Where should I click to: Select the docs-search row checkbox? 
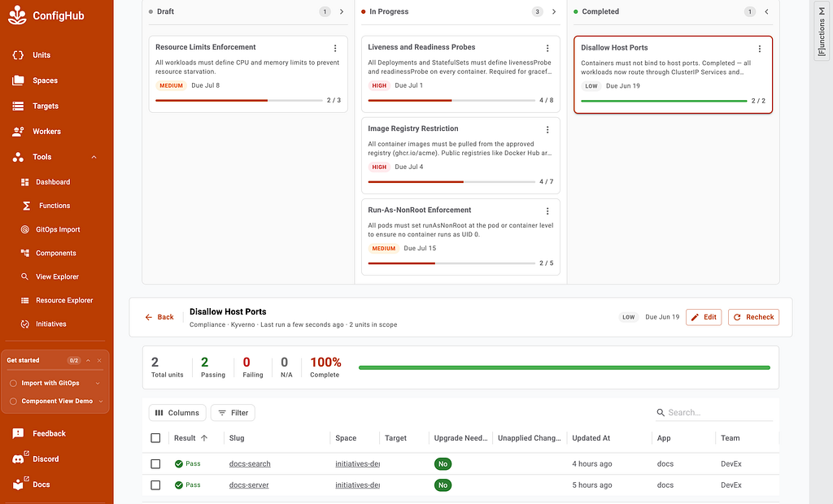pos(155,464)
